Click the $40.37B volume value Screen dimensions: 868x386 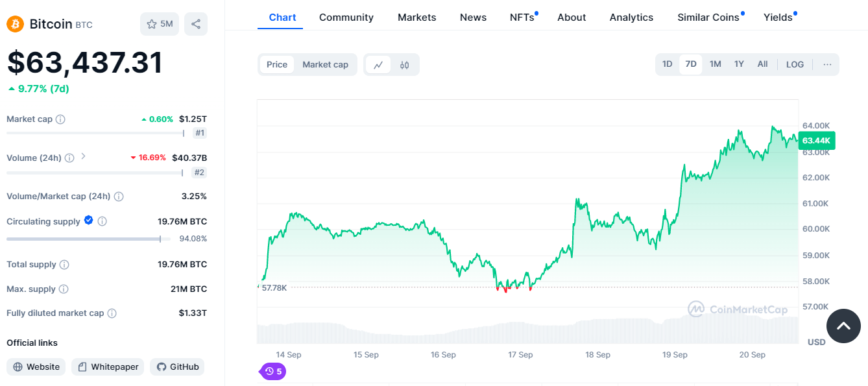(x=189, y=158)
